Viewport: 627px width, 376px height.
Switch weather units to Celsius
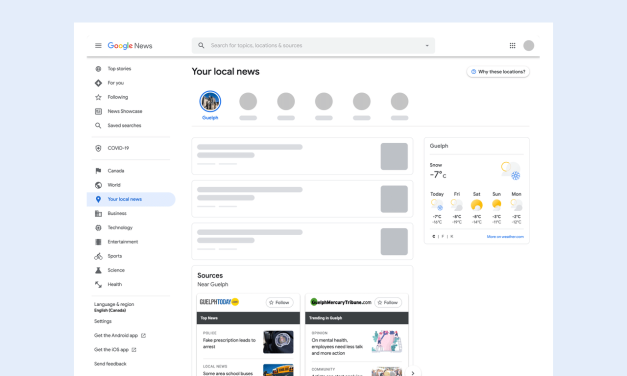(x=434, y=236)
